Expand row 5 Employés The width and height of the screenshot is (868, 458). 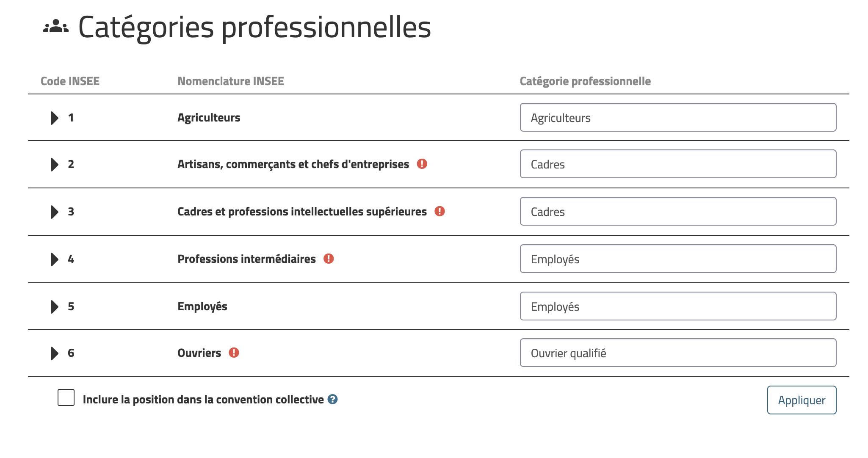[54, 306]
